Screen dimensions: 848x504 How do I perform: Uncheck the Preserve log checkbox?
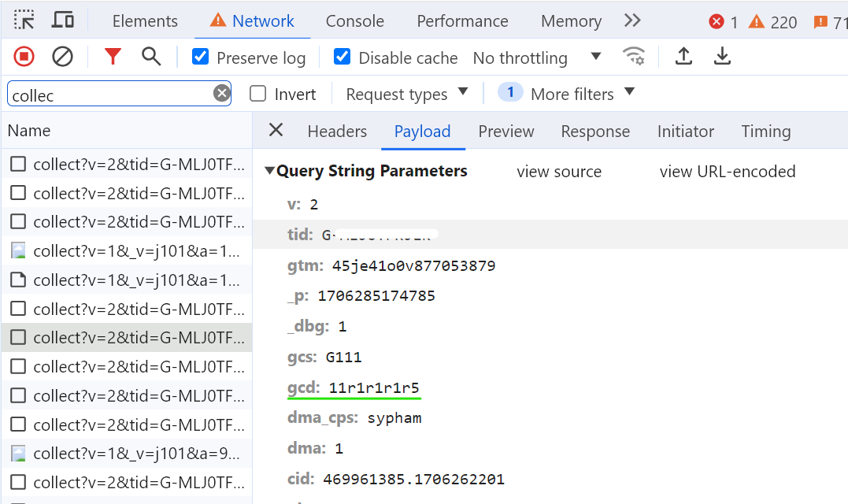(x=201, y=57)
